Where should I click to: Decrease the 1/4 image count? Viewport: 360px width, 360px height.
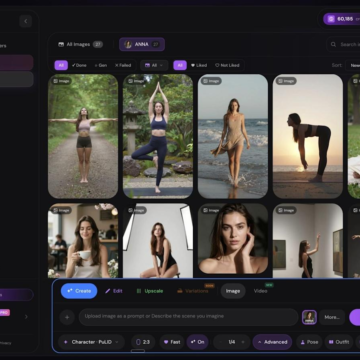tap(220, 342)
